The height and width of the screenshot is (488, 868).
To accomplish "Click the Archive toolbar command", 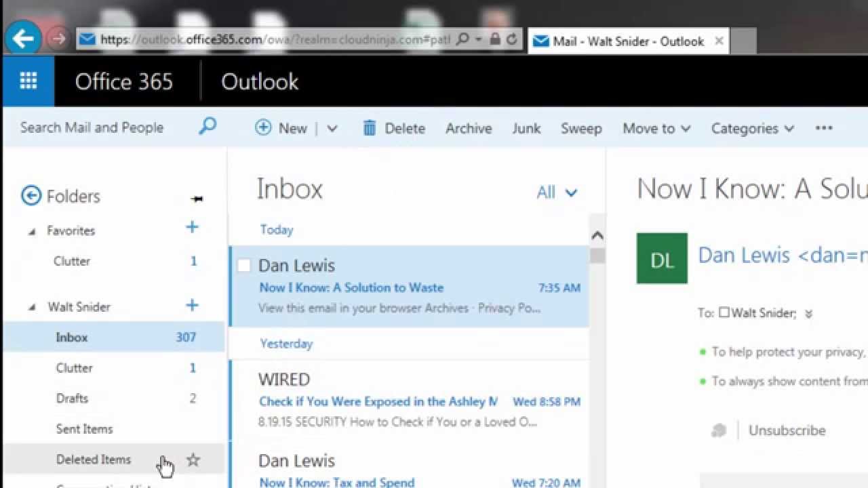I will [469, 128].
